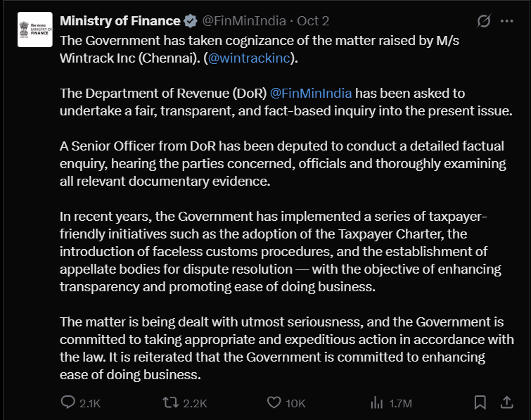Viewport: 531px width, 420px height.
Task: Open the Oct 2 timestamp link
Action: [x=314, y=21]
